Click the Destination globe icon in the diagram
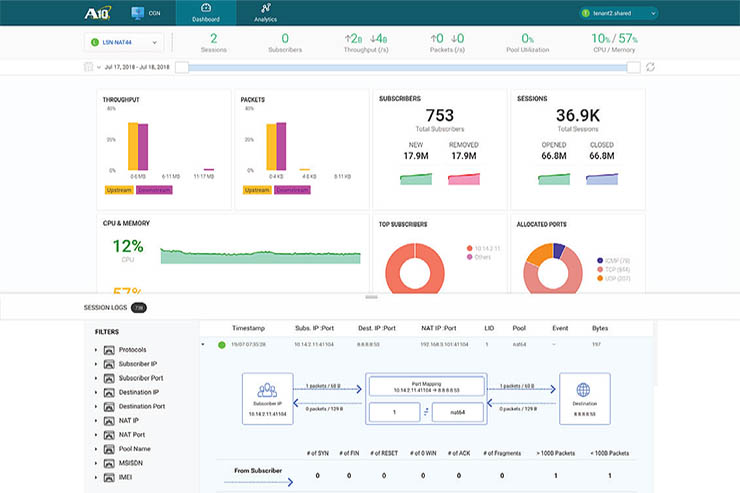740x493 pixels. (x=584, y=391)
